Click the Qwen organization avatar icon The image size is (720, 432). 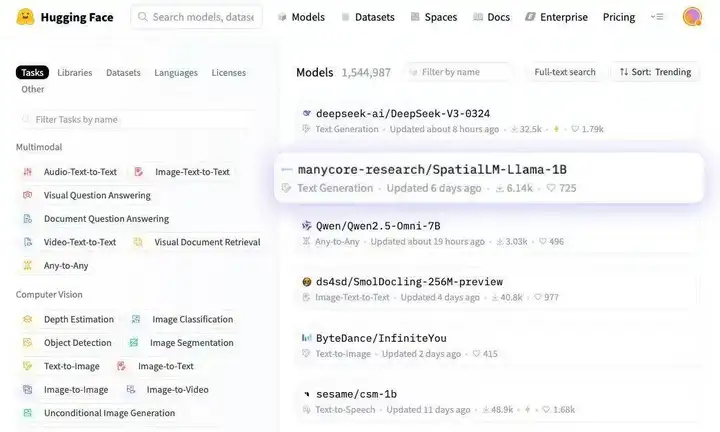[307, 225]
